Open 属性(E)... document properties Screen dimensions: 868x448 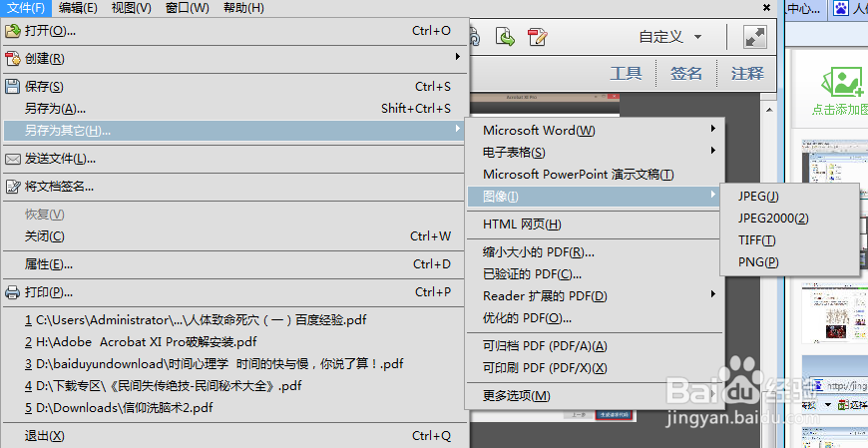(x=234, y=264)
